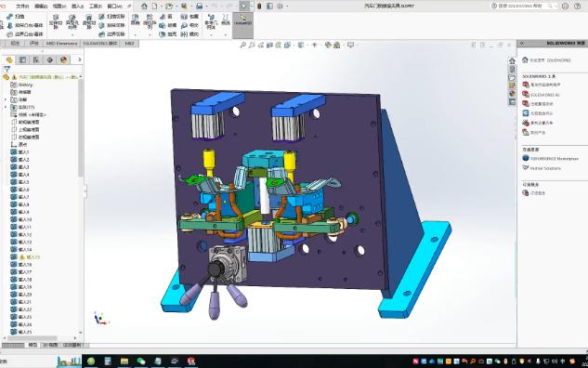This screenshot has height=368, width=588.
Task: Click Section View icon in view toolbar
Action: tap(269, 45)
